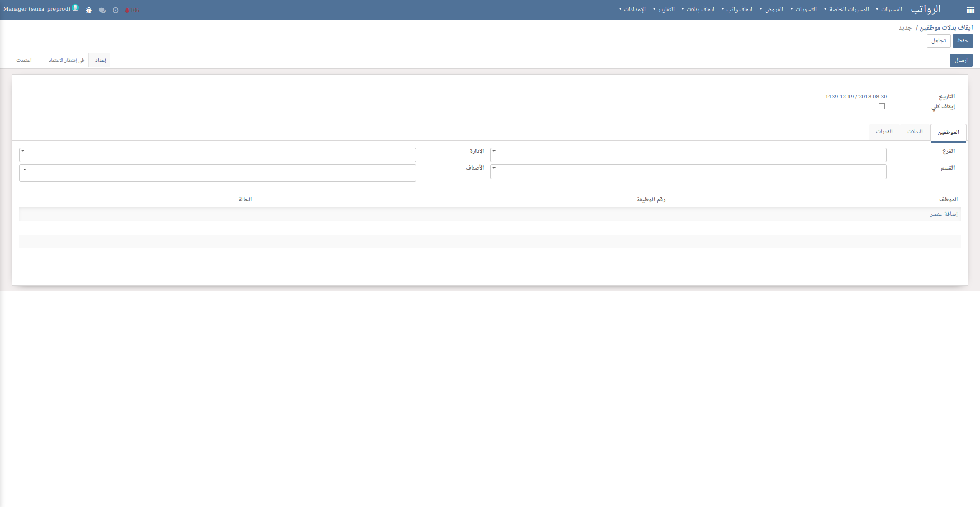Click the clock activities icon
The height and width of the screenshot is (507, 980).
pos(115,10)
